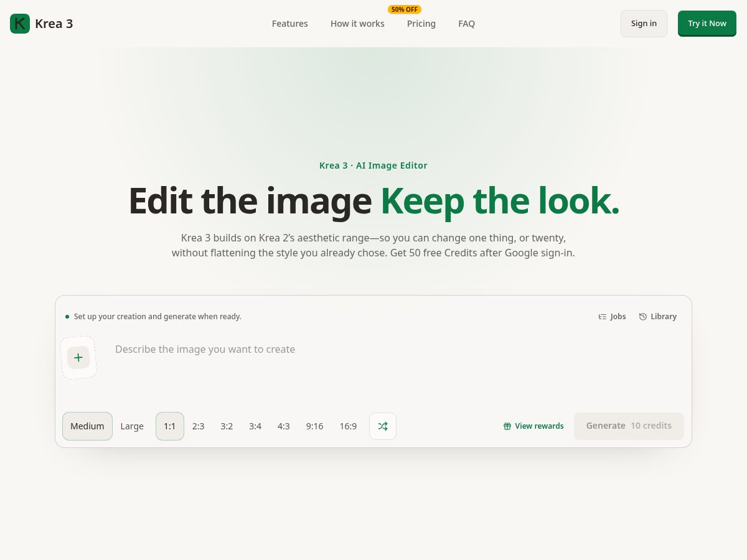Shuffle with the random prompt icon
Viewport: 747px width, 560px height.
coord(383,426)
